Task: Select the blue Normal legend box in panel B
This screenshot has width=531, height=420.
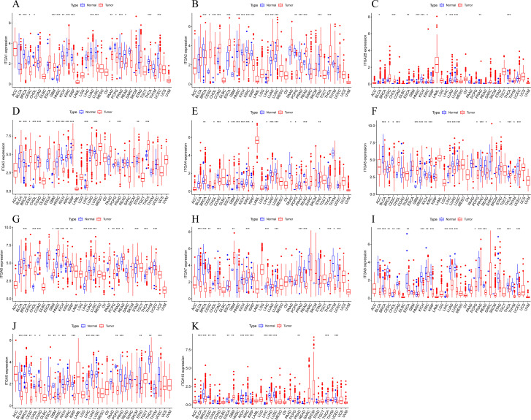Action: coord(261,5)
